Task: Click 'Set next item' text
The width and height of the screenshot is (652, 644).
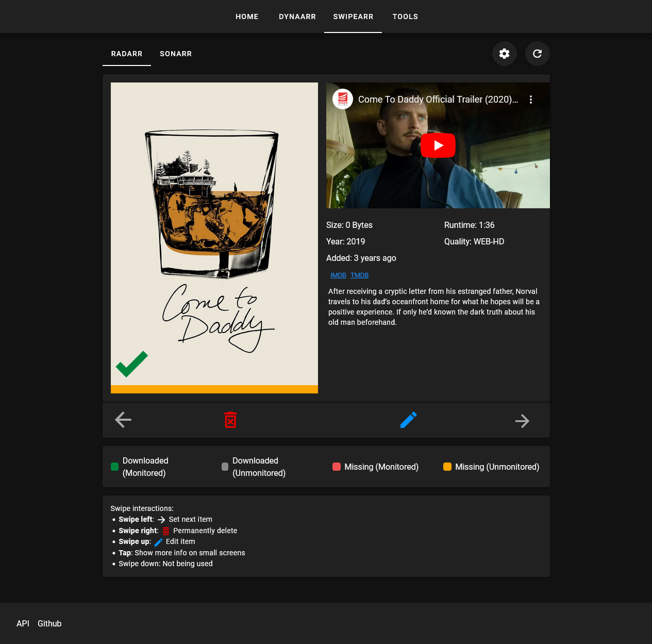Action: [191, 520]
